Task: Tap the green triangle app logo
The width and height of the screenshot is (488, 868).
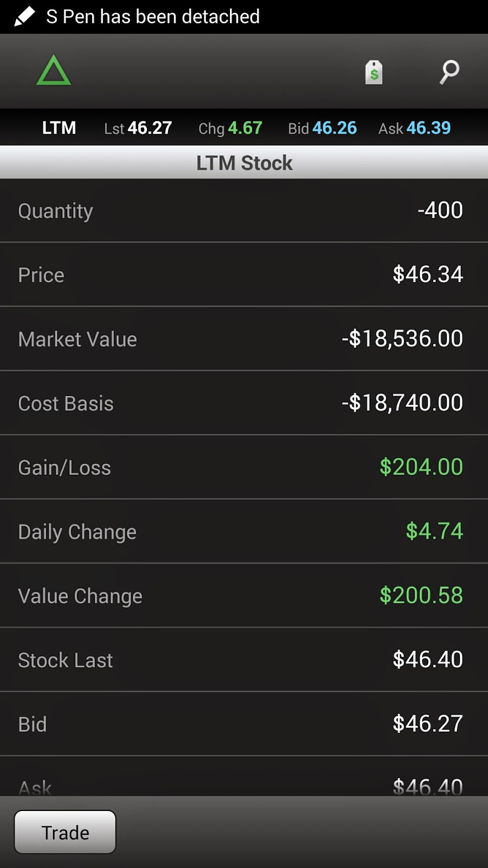Action: pyautogui.click(x=54, y=71)
